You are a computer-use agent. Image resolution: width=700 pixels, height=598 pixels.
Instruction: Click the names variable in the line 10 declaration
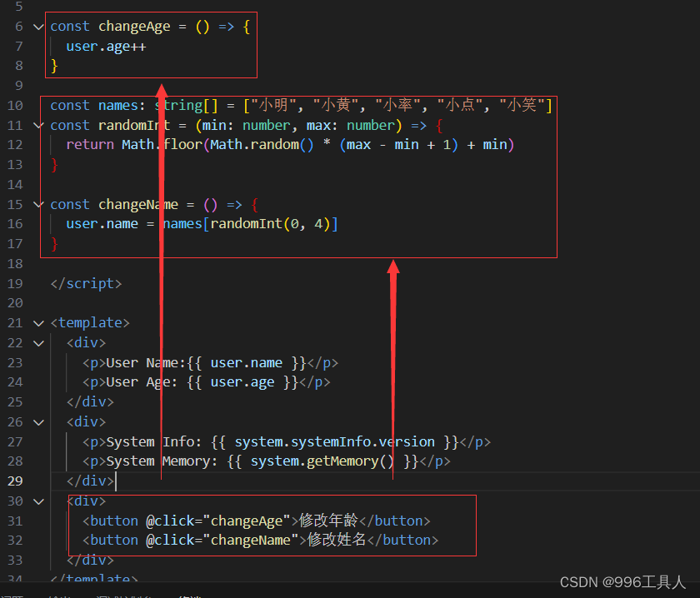(118, 106)
